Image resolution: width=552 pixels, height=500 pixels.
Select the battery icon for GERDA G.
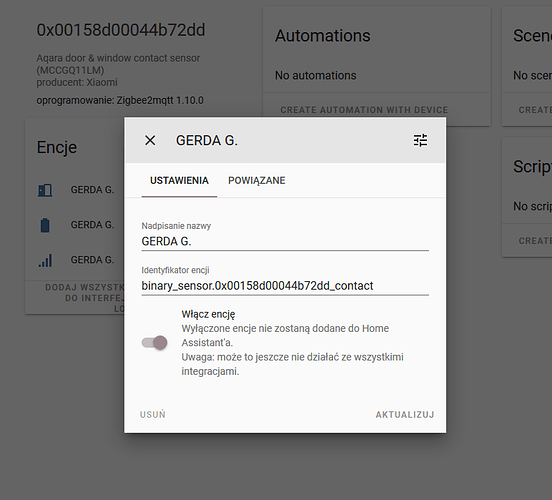point(45,225)
